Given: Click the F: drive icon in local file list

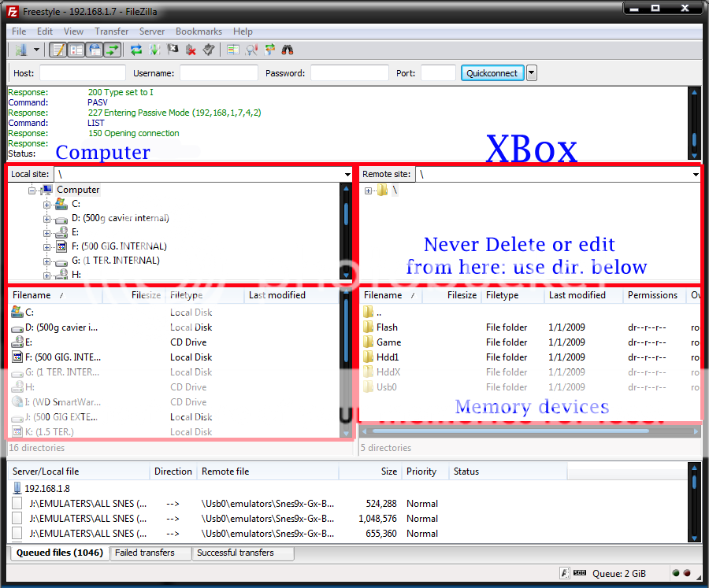Looking at the screenshot, I should pyautogui.click(x=17, y=357).
